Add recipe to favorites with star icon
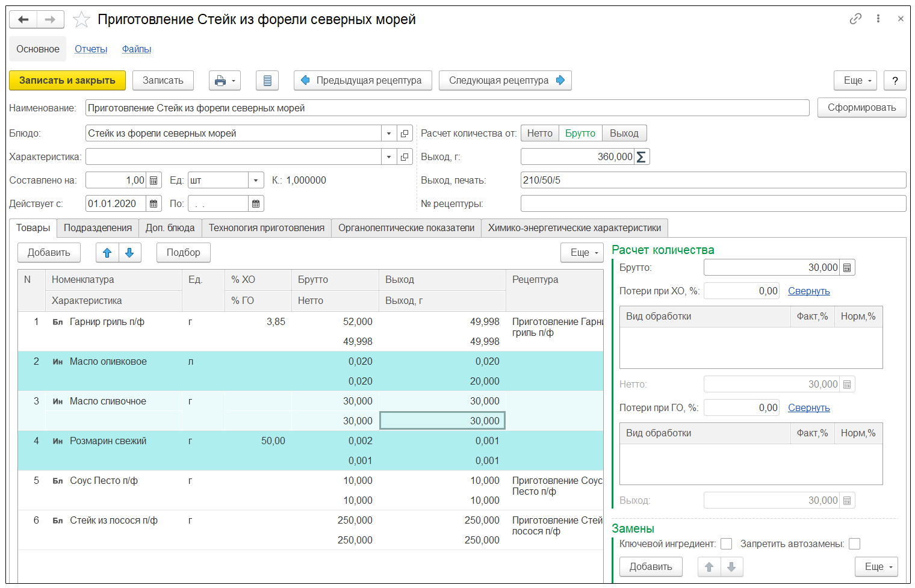915x588 pixels. click(x=81, y=20)
